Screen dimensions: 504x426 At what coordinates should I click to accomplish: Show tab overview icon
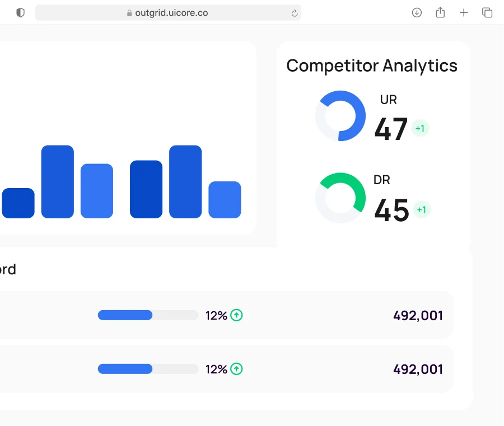[487, 12]
